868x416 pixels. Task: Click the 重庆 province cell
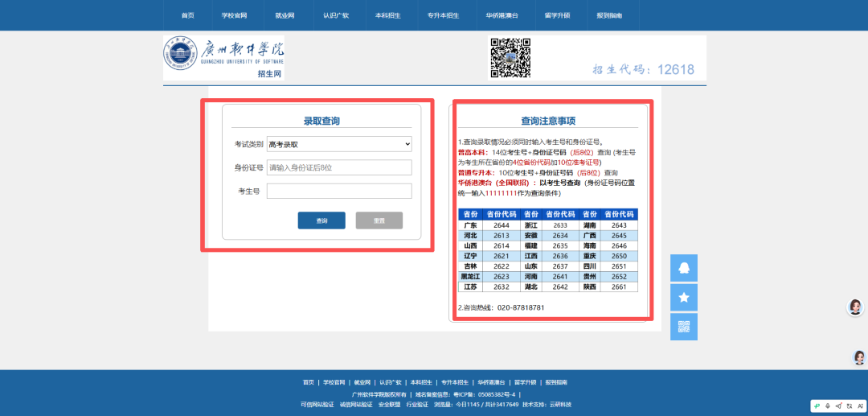pos(590,256)
